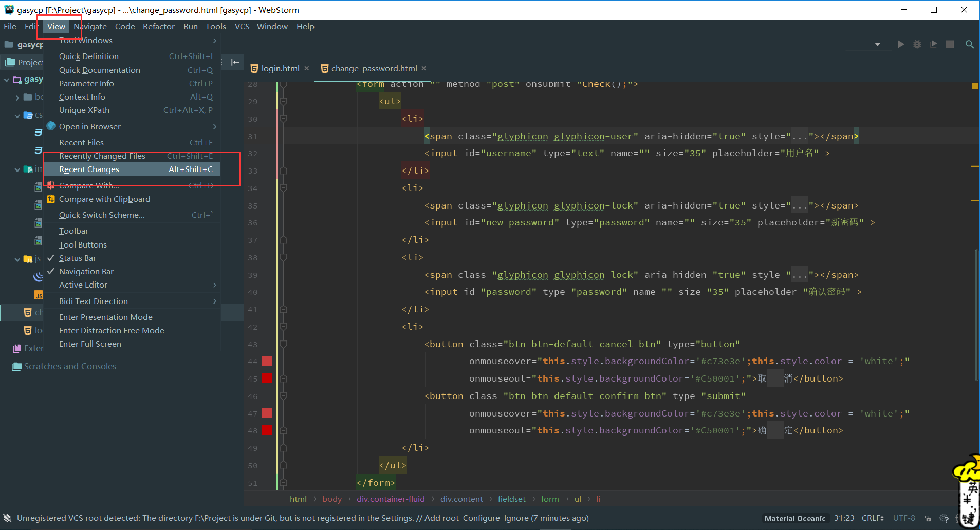The image size is (980, 530).
Task: Close the change_password.html tab
Action: tap(424, 68)
